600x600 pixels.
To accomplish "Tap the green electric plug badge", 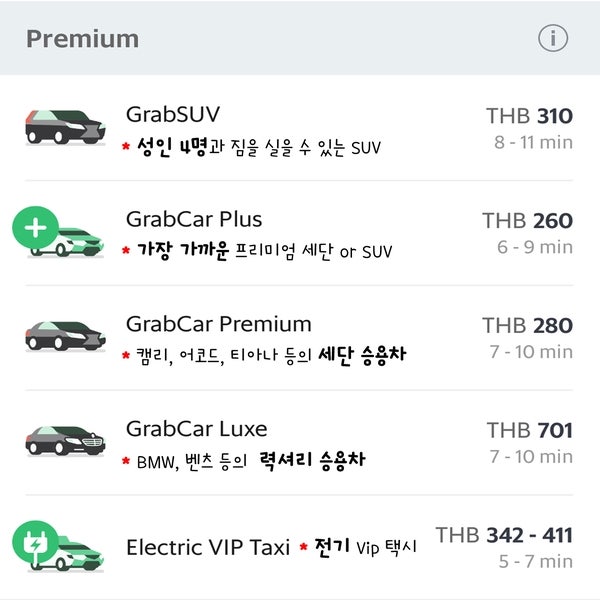I will [x=36, y=543].
